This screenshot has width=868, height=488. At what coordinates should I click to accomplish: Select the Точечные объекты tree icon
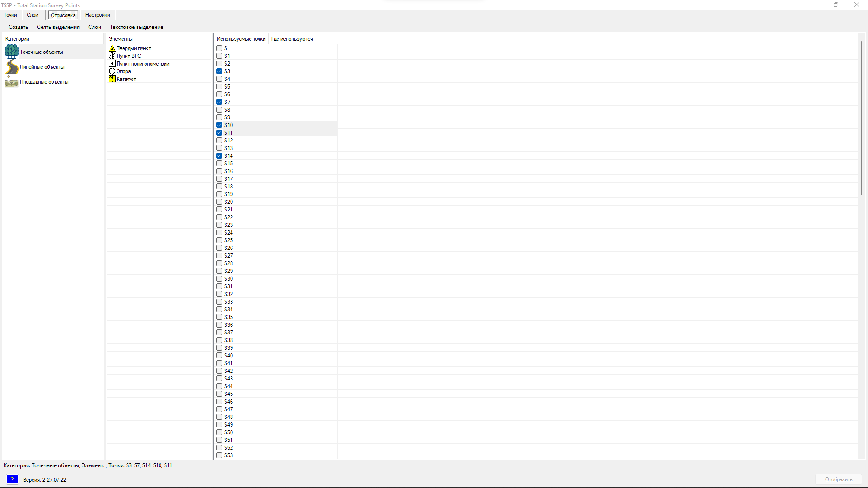coord(12,52)
